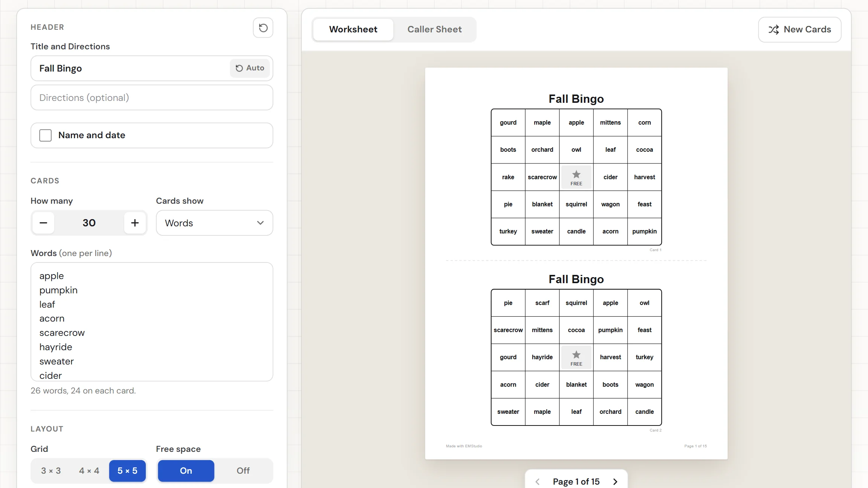
Task: Click the 'Made with EMStudio' footer text
Action: [x=464, y=446]
